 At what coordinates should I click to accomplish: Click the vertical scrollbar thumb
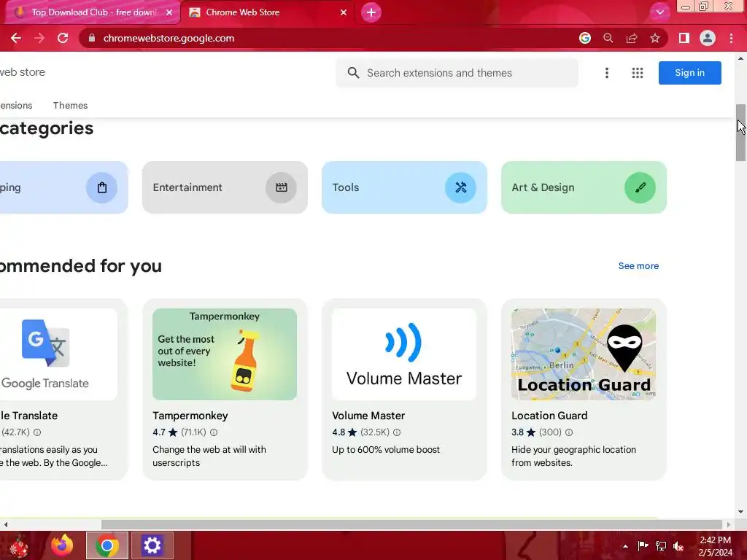pos(740,133)
